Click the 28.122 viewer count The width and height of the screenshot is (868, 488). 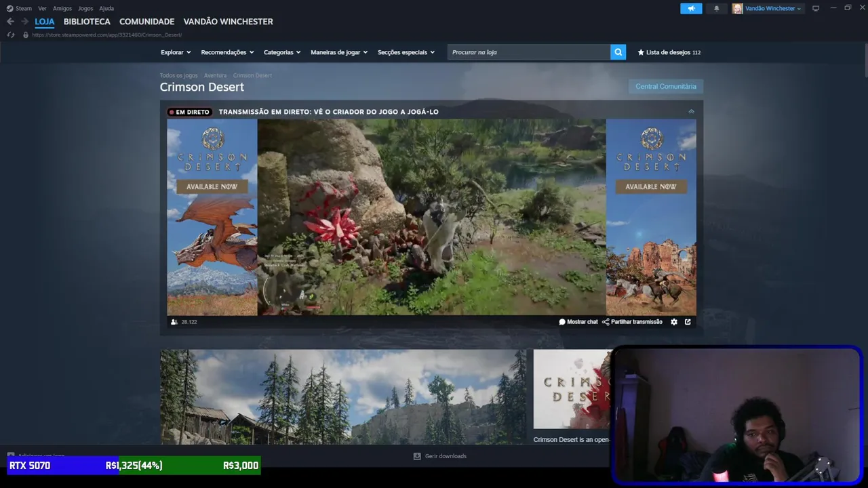[x=189, y=322]
